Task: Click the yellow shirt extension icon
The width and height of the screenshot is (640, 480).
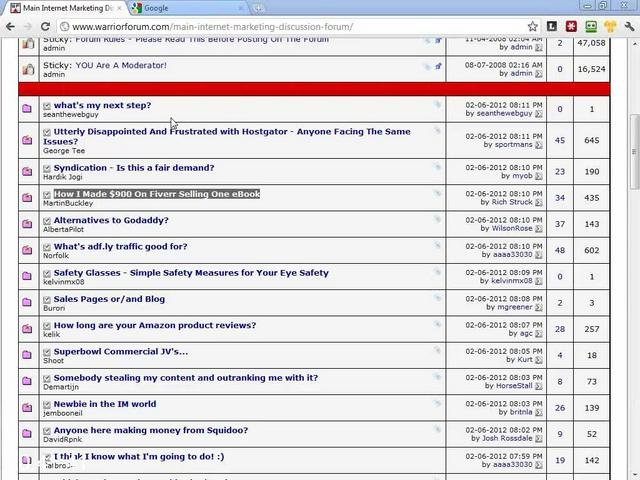Action: [x=610, y=27]
